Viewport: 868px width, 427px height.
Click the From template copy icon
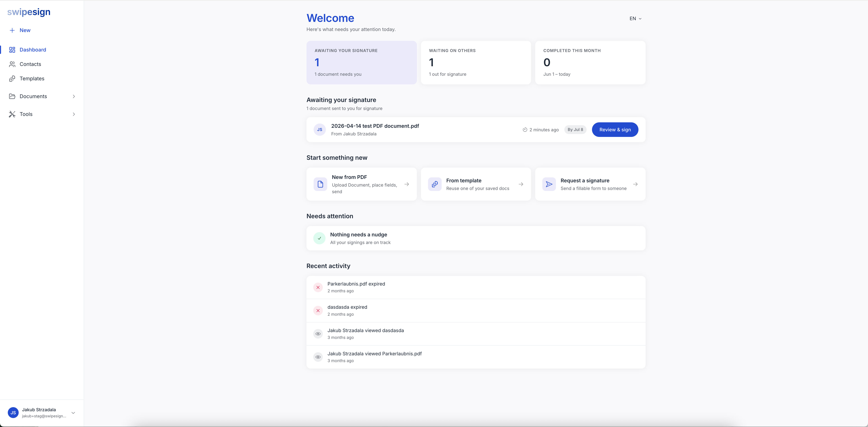pyautogui.click(x=435, y=184)
